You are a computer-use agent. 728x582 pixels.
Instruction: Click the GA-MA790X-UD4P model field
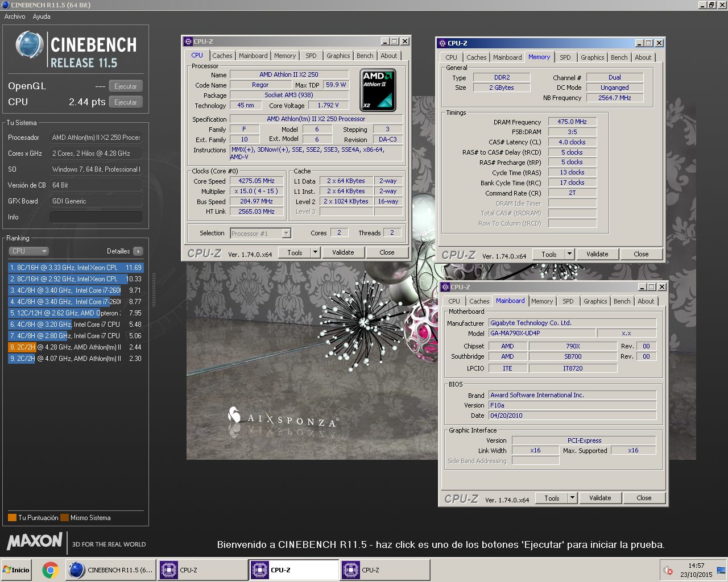click(541, 334)
